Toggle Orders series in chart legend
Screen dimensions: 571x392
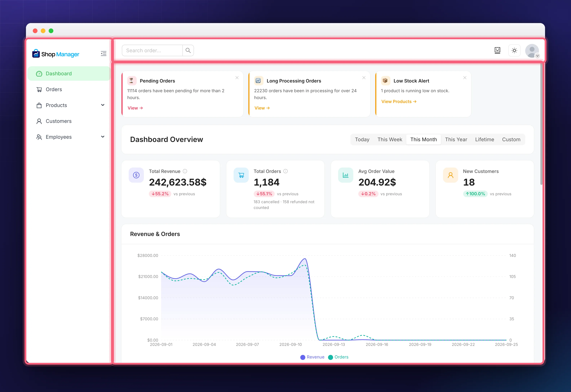(x=338, y=357)
